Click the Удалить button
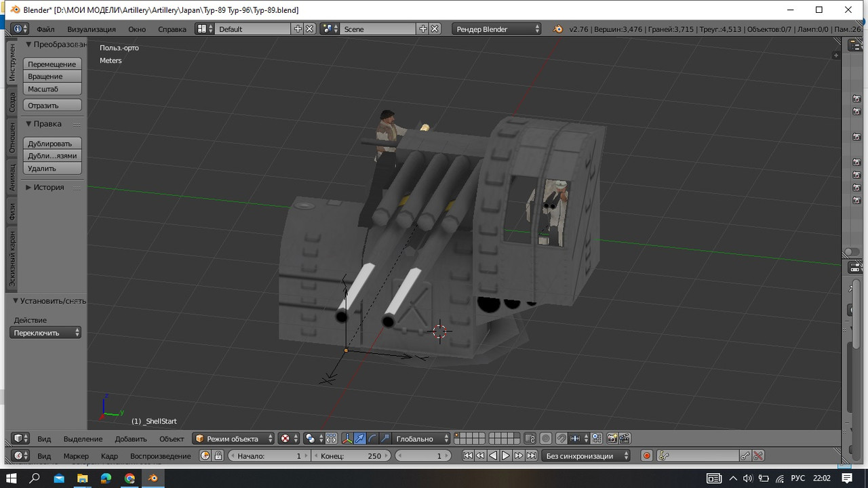 coord(52,169)
